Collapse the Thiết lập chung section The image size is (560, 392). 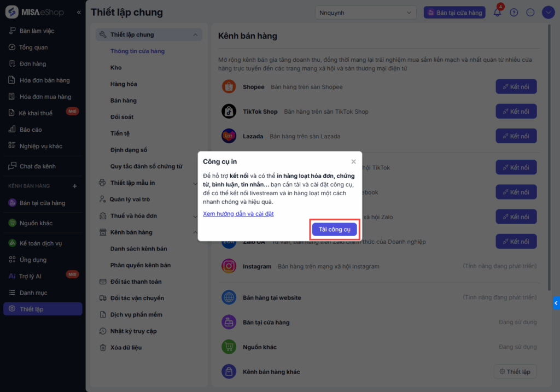point(195,35)
